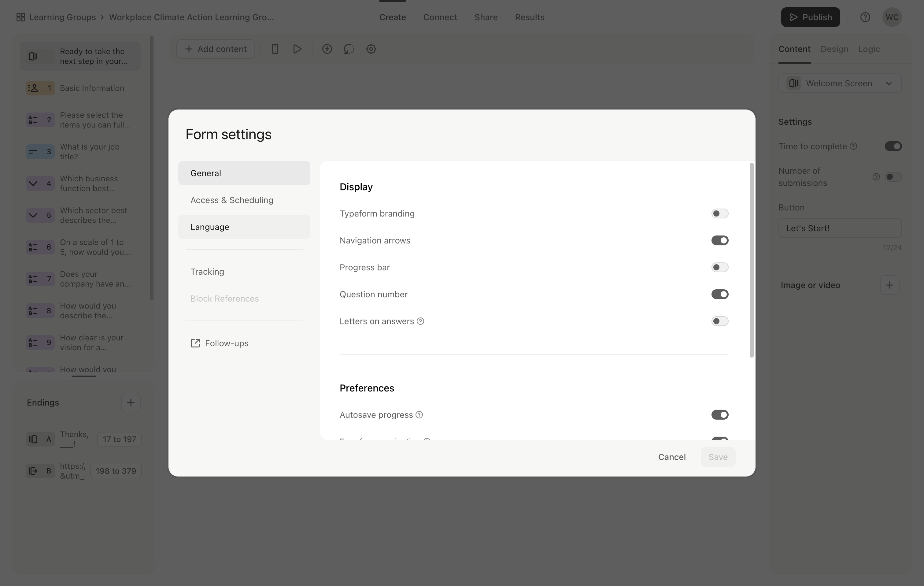The height and width of the screenshot is (586, 924).
Task: Open the Content tab in right panel
Action: click(x=794, y=49)
